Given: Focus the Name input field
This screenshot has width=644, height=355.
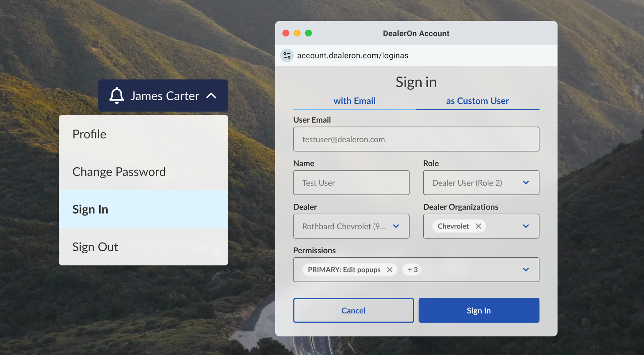Looking at the screenshot, I should coord(351,183).
